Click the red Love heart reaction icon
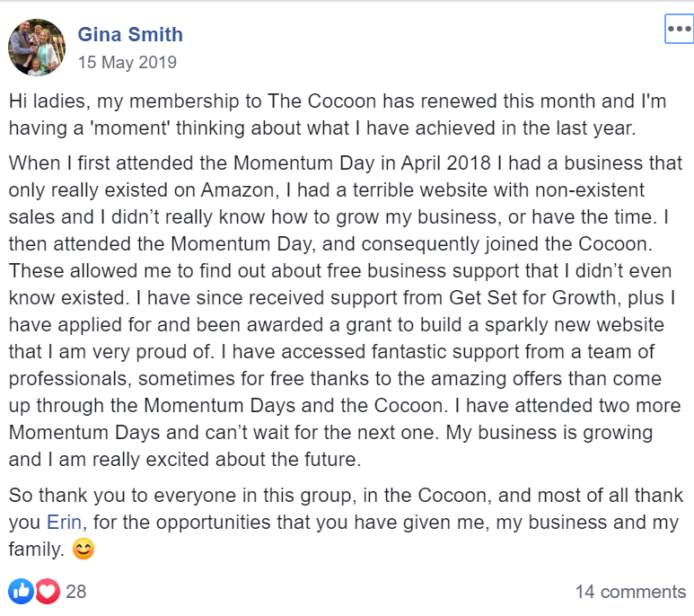Viewport: 694px width, 616px height. (47, 591)
